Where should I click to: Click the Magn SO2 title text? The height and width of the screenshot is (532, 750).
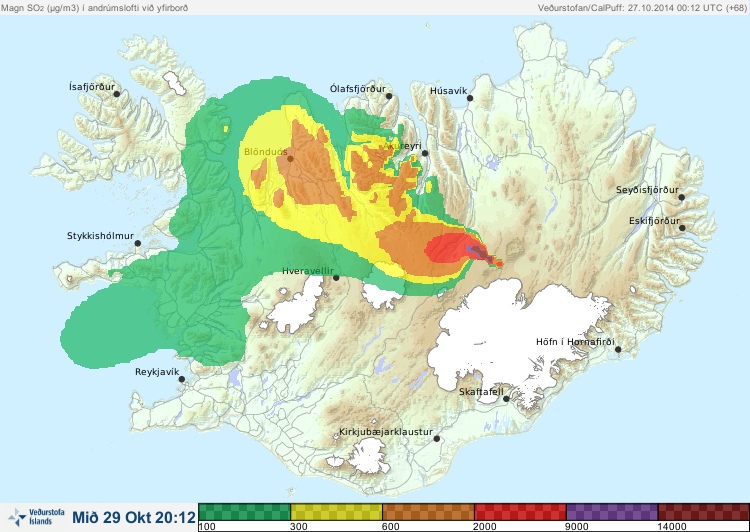tap(94, 8)
